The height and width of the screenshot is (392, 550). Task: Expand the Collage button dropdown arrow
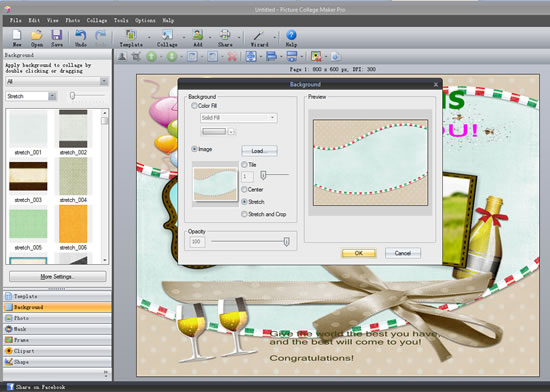tap(183, 37)
